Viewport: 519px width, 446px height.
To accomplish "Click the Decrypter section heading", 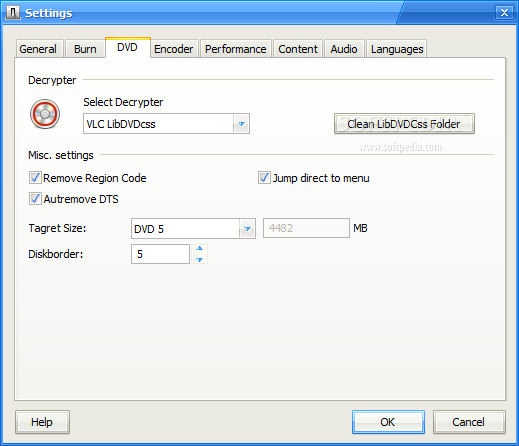I will tap(52, 80).
